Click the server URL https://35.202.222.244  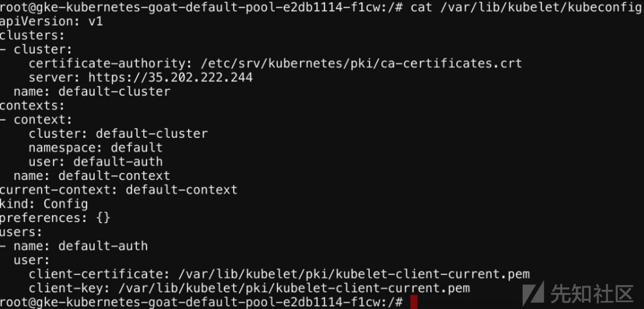[x=170, y=77]
